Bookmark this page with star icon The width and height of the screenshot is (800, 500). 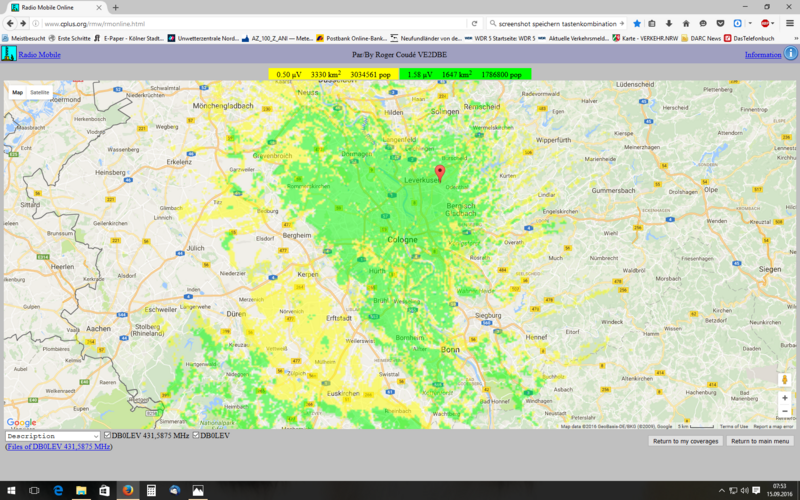[x=637, y=23]
